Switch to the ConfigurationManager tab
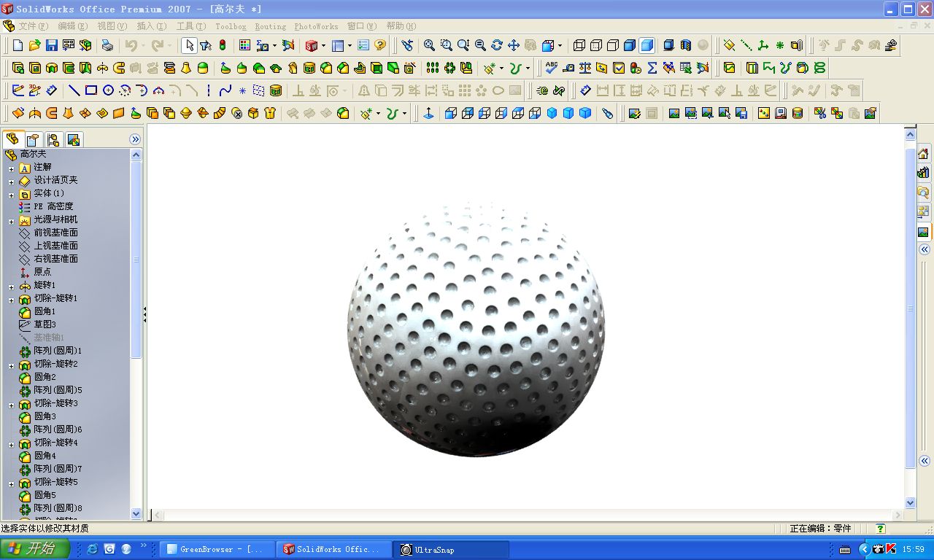This screenshot has width=934, height=560. [x=53, y=139]
